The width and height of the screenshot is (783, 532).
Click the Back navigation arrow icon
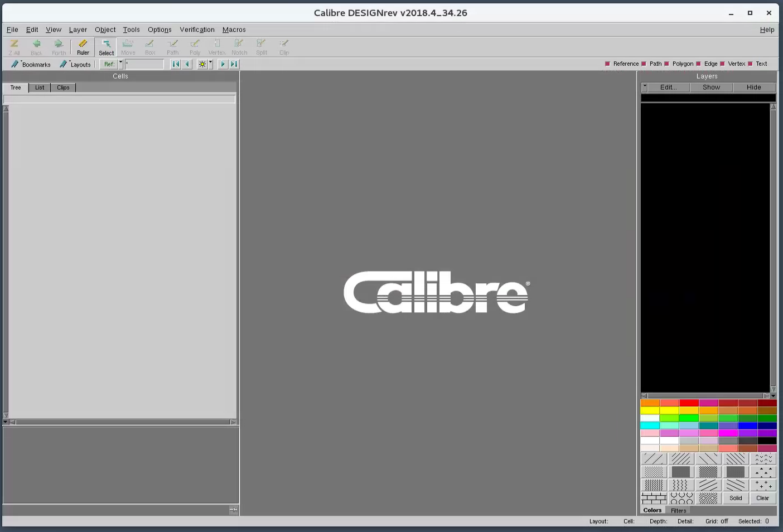(36, 46)
